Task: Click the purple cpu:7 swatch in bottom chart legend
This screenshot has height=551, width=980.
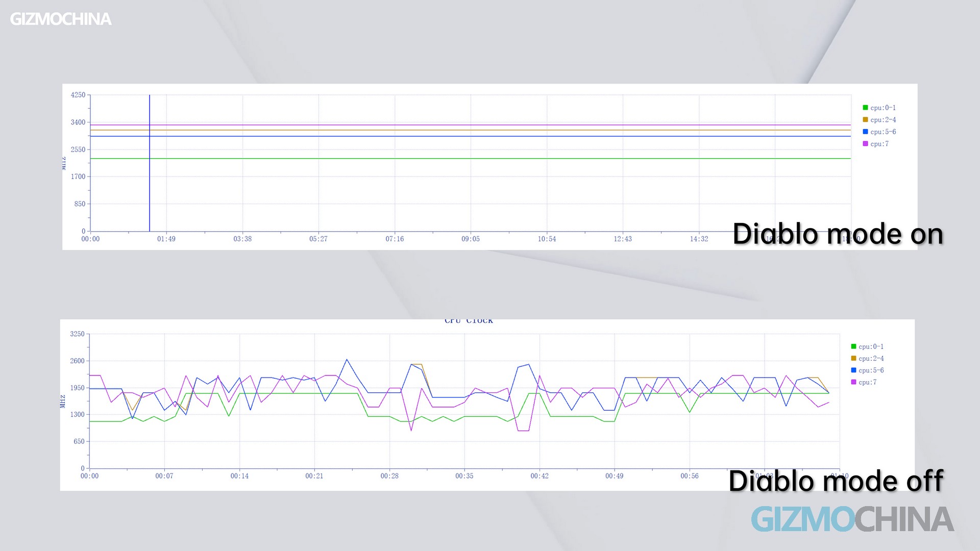Action: [x=853, y=382]
